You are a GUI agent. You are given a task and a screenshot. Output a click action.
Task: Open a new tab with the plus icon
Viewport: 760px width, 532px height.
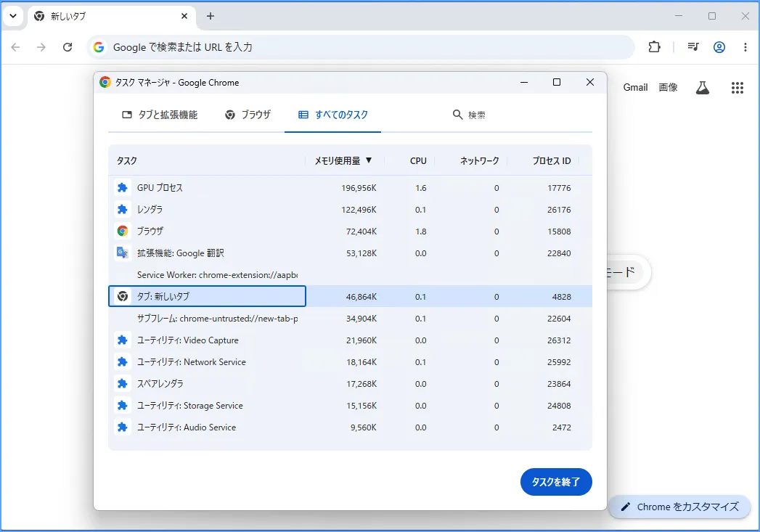tap(211, 16)
